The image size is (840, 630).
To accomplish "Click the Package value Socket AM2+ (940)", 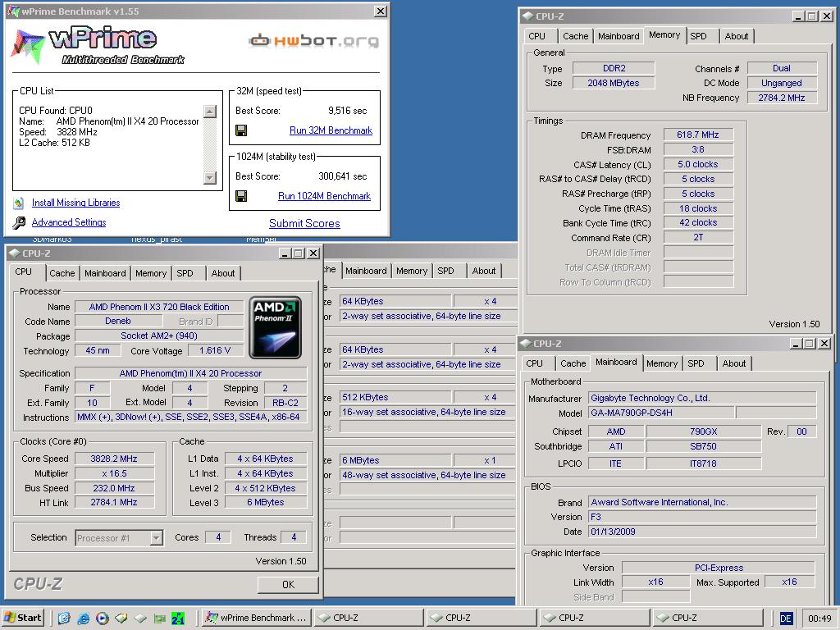I will [159, 336].
